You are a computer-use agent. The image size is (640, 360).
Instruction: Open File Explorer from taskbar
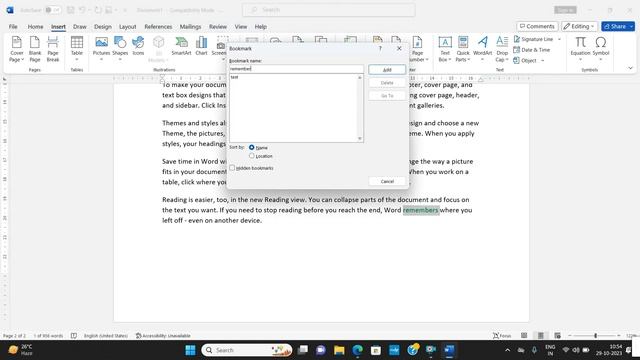339,350
